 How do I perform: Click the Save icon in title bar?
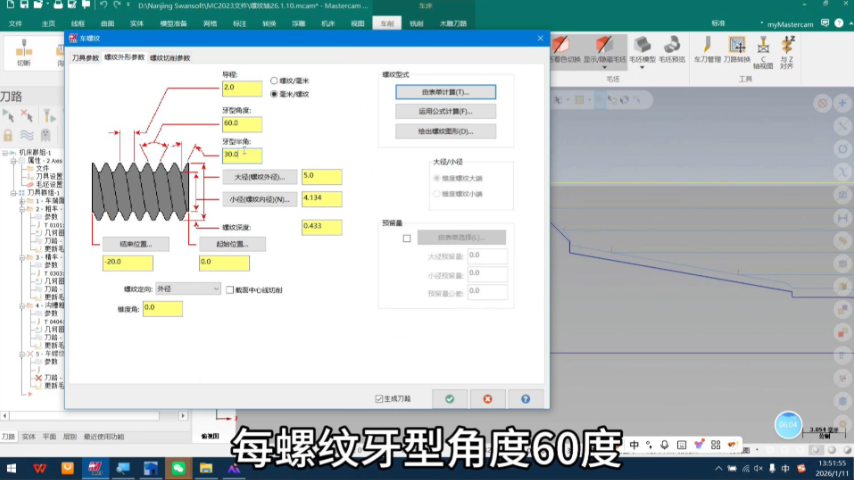pyautogui.click(x=24, y=5)
